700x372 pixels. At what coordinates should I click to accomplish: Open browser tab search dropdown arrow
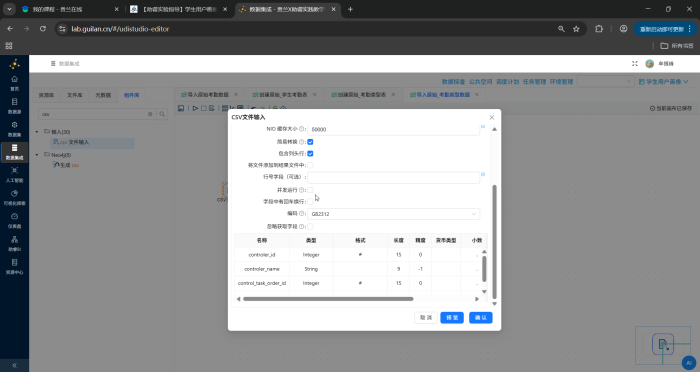[9, 9]
